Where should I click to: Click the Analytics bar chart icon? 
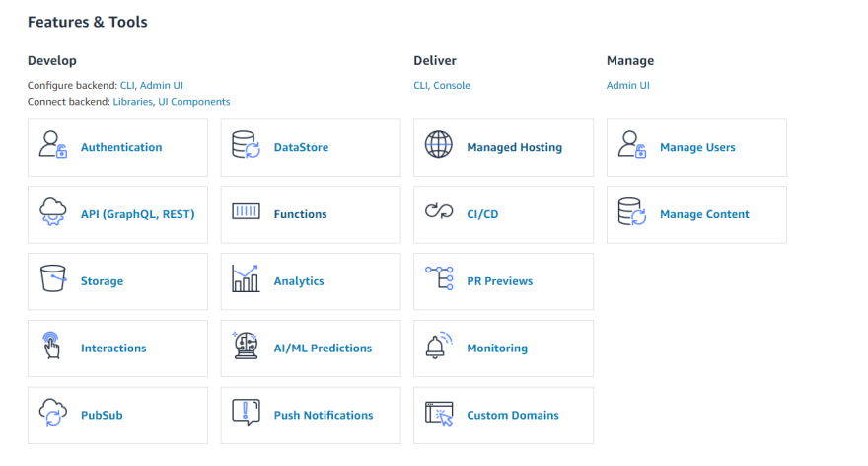[x=246, y=278]
